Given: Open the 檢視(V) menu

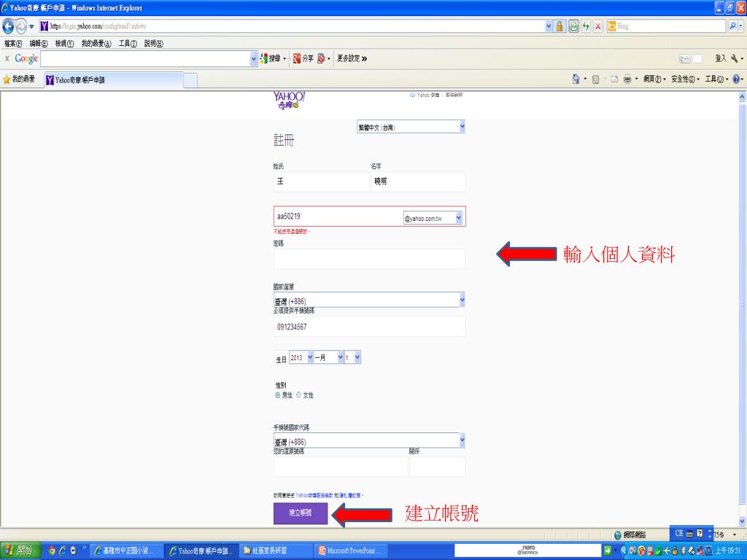Looking at the screenshot, I should (x=64, y=44).
